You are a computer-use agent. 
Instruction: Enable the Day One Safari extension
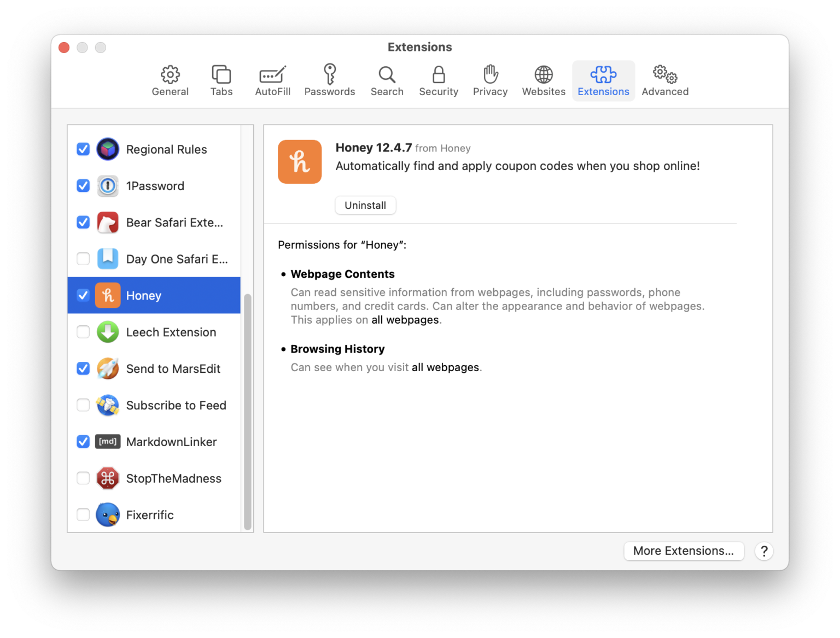click(x=83, y=259)
